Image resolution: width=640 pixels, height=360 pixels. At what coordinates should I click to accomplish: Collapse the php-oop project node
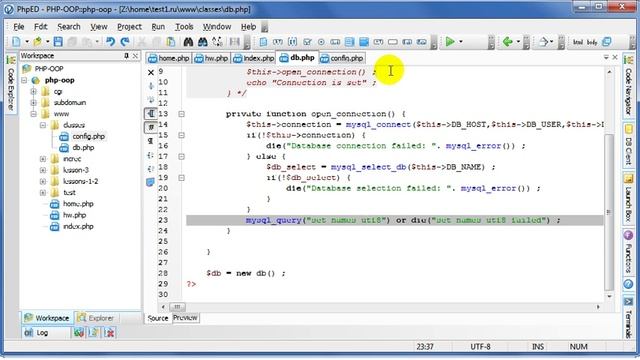point(24,80)
